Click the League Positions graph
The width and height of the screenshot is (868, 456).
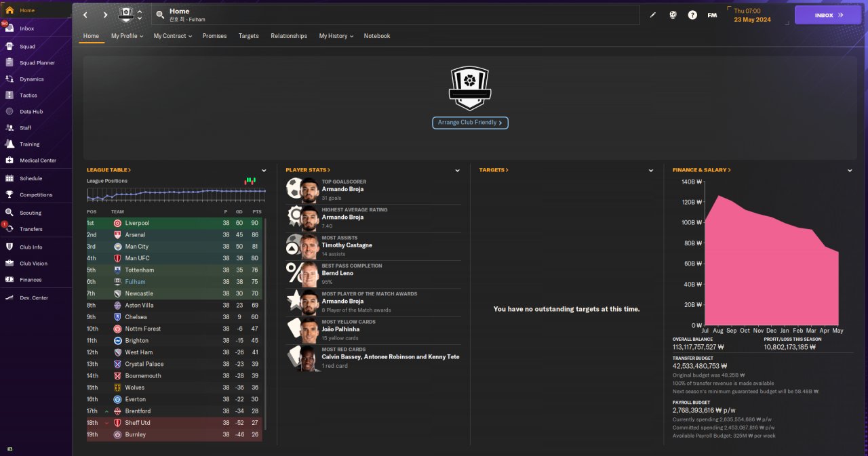tap(176, 195)
